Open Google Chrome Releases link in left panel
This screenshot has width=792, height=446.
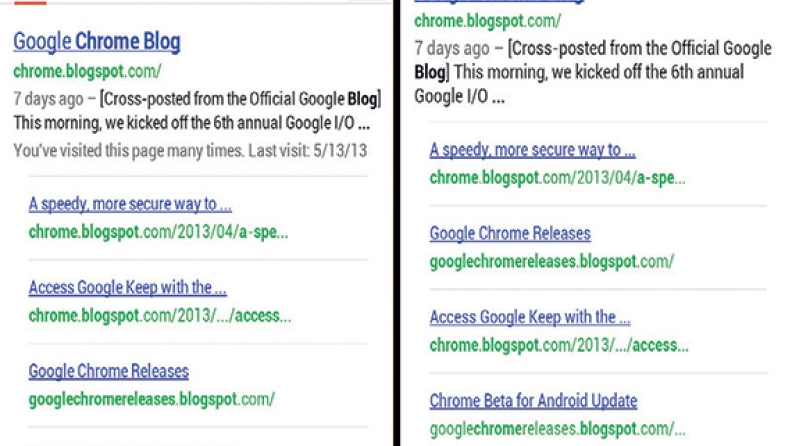[x=109, y=371]
